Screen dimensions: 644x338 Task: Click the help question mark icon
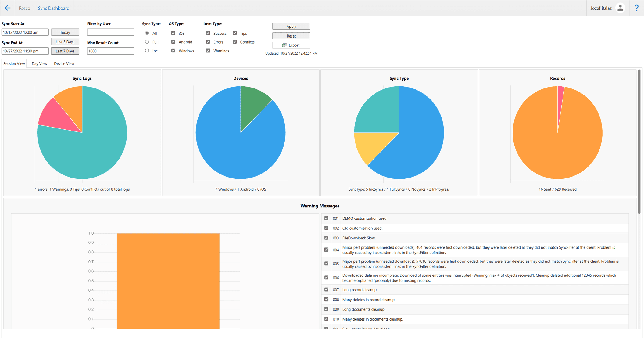click(637, 8)
